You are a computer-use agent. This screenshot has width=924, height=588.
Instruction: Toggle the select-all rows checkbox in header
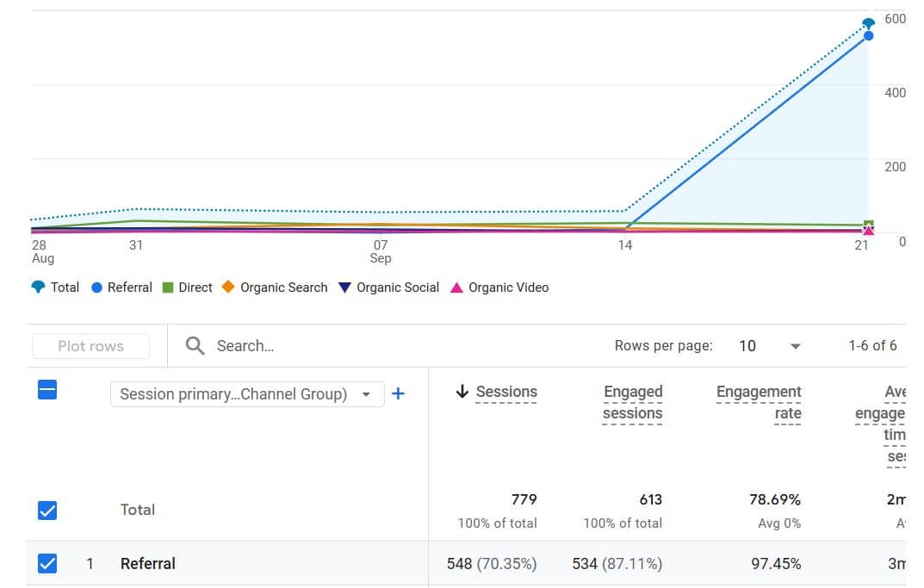48,390
